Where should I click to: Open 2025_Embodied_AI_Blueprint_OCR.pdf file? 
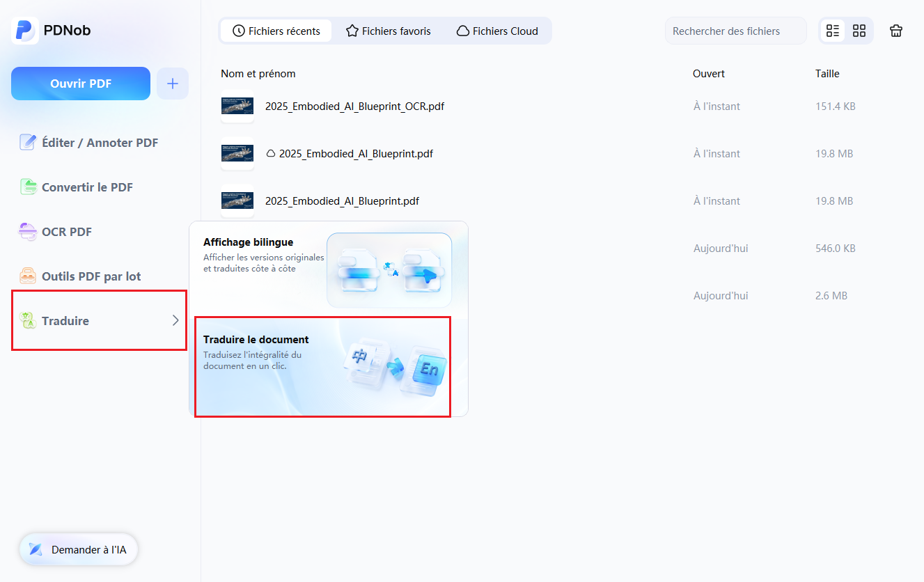(354, 107)
